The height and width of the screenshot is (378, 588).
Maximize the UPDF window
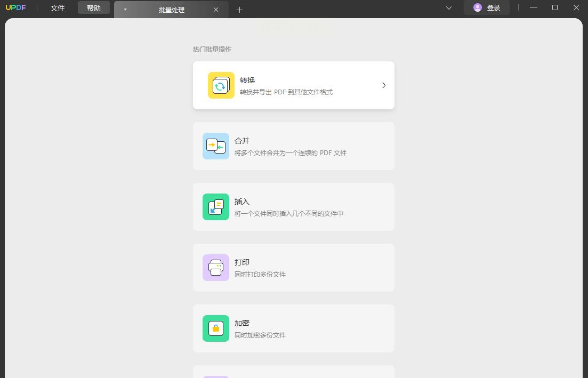click(x=554, y=7)
